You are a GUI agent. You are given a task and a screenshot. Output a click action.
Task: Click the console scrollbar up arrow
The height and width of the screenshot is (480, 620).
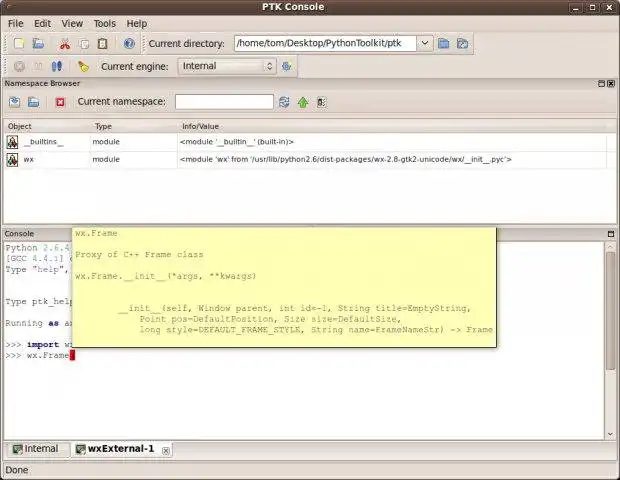pyautogui.click(x=610, y=246)
